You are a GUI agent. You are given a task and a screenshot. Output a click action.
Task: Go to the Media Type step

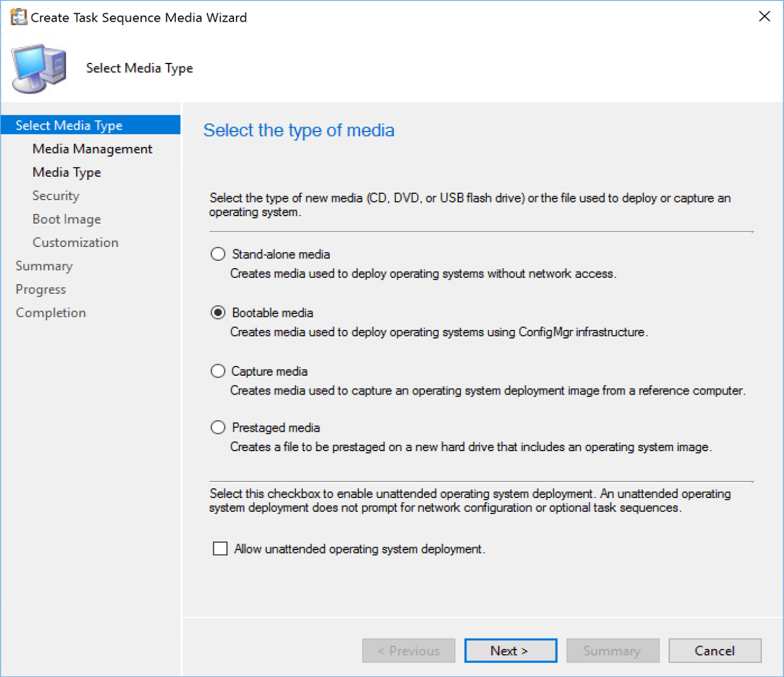pyautogui.click(x=66, y=172)
